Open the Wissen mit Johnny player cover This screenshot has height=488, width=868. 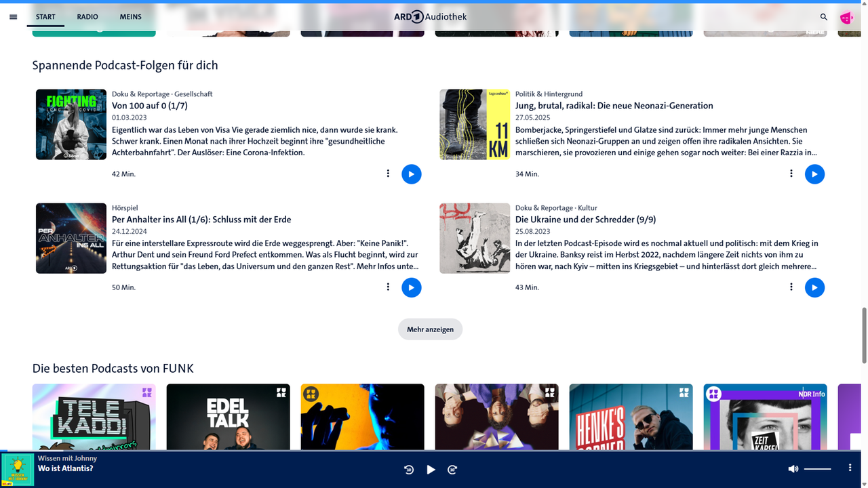tap(18, 470)
